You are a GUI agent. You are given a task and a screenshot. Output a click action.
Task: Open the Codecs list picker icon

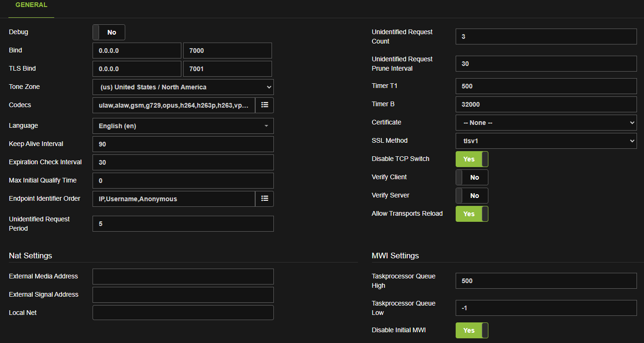click(x=265, y=105)
